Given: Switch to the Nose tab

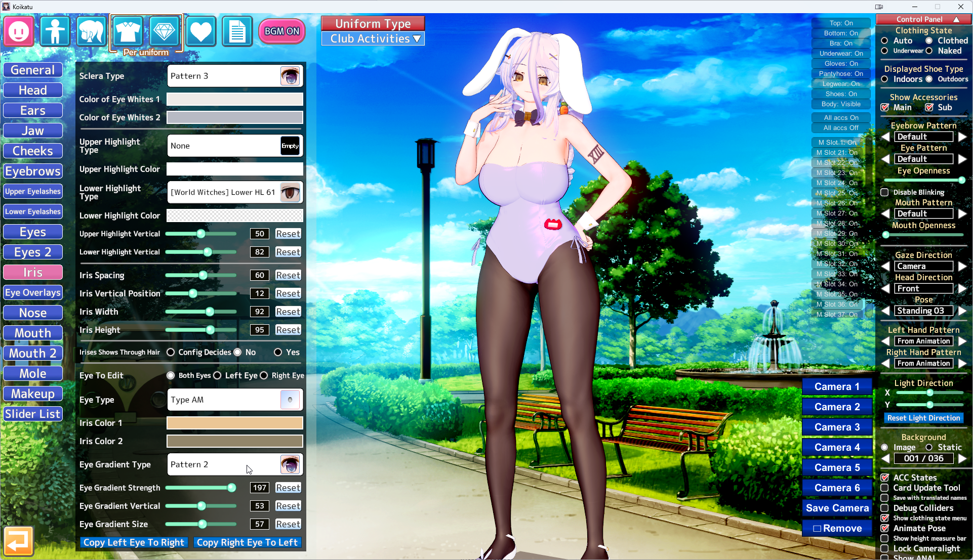Looking at the screenshot, I should (x=33, y=313).
